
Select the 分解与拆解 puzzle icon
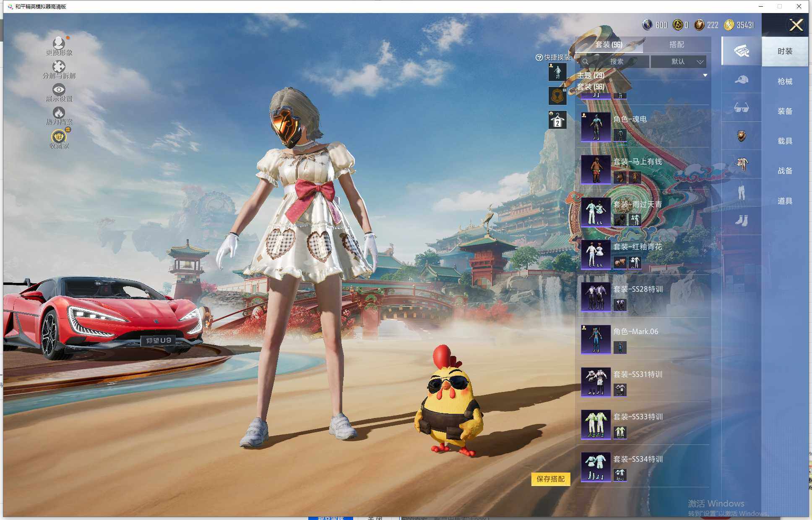(58, 67)
